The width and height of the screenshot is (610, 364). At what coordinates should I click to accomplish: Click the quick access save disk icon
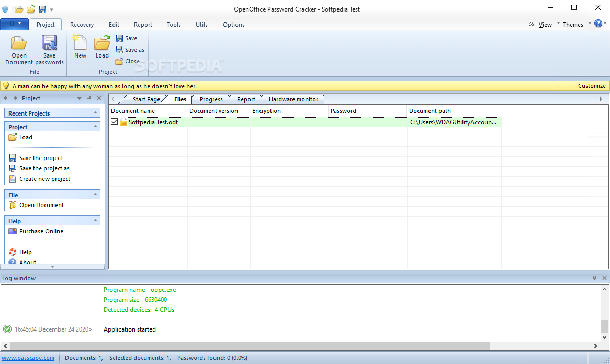42,9
